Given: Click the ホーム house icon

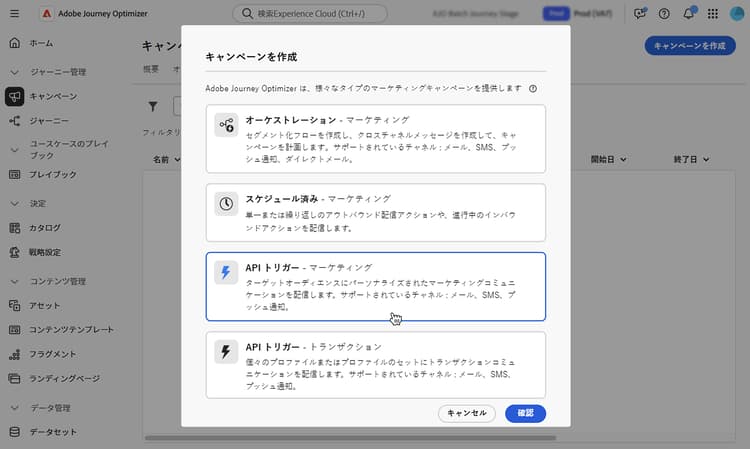Looking at the screenshot, I should click(15, 43).
